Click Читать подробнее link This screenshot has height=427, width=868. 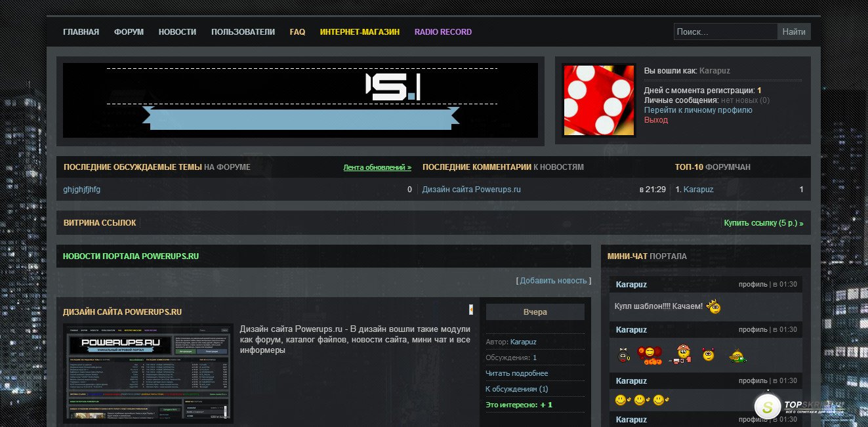(x=517, y=373)
